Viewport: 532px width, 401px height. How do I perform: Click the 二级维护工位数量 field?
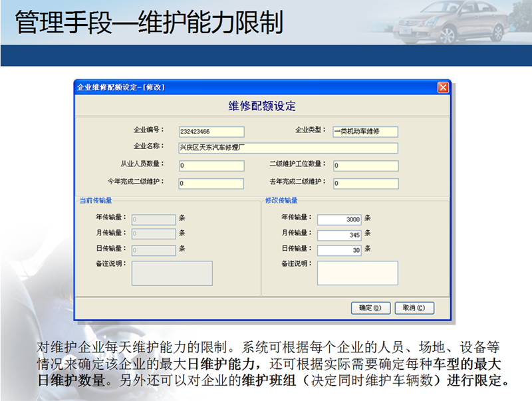click(365, 166)
